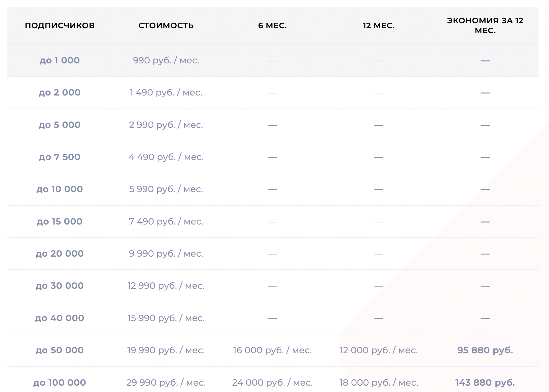Image resolution: width=549 pixels, height=392 pixels.
Task: Click the 990 руб. / мес. price
Action: point(166,60)
